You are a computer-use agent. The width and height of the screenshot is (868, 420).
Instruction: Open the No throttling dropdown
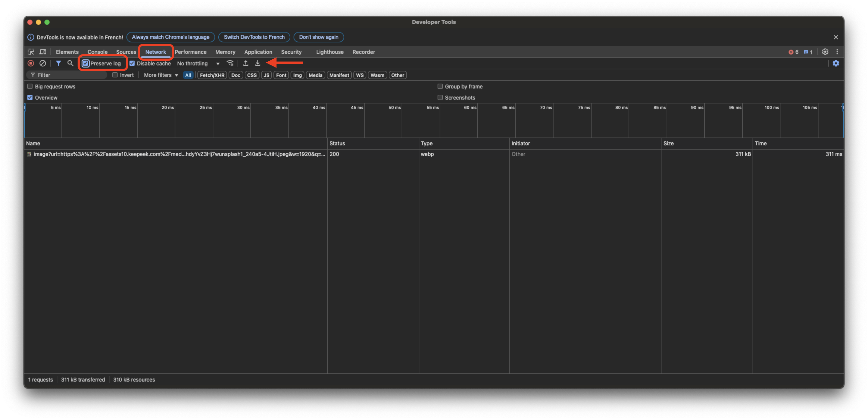198,63
